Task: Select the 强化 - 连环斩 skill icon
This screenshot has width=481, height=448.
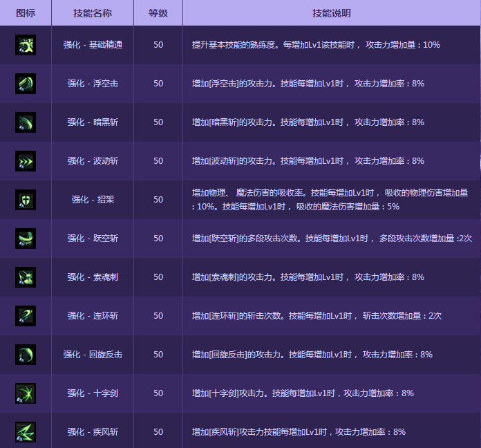Action: pyautogui.click(x=26, y=316)
